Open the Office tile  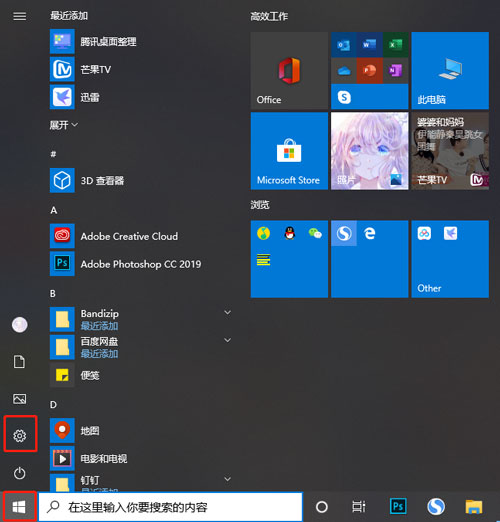point(289,70)
